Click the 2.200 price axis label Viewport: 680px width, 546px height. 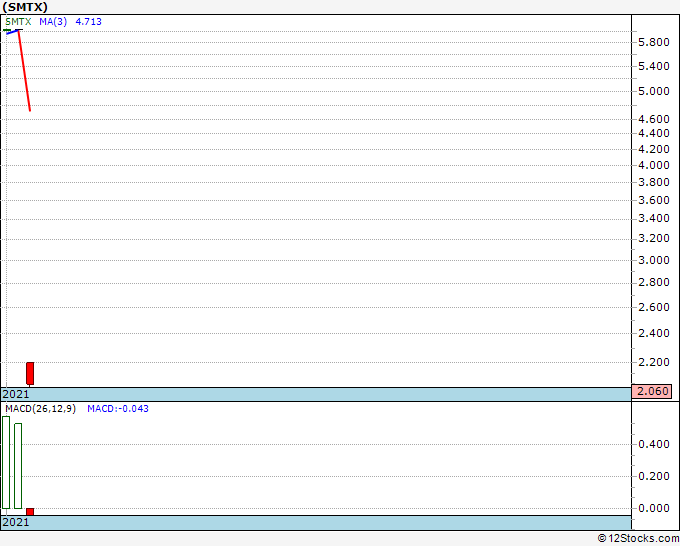pyautogui.click(x=654, y=362)
